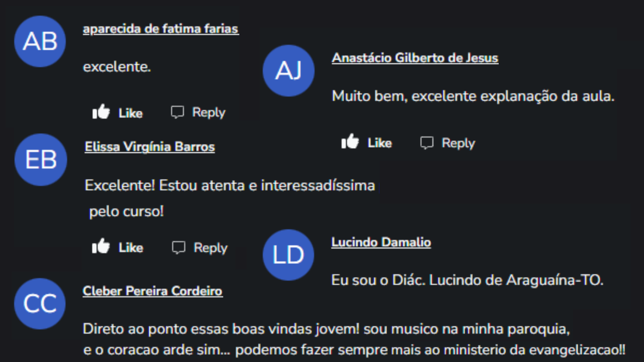The image size is (644, 362).
Task: Click the thumbs-up icon on aparecida's comment
Action: click(101, 112)
